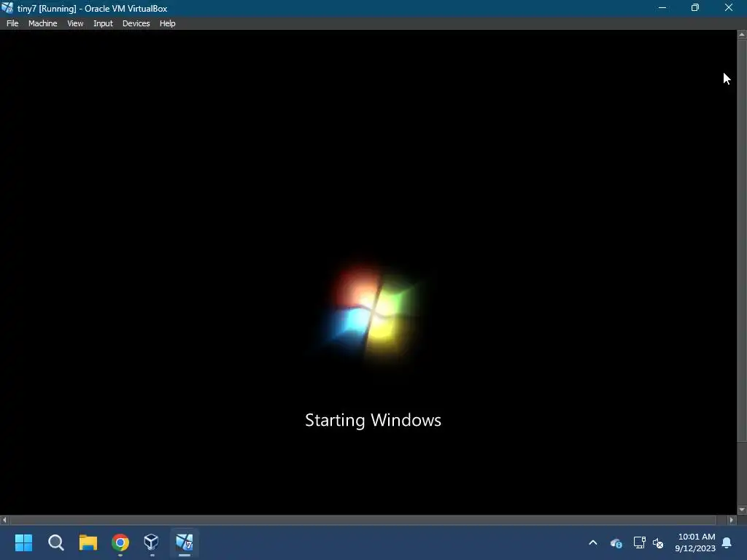Click the Starting Windows text
This screenshot has width=747, height=560.
(373, 421)
